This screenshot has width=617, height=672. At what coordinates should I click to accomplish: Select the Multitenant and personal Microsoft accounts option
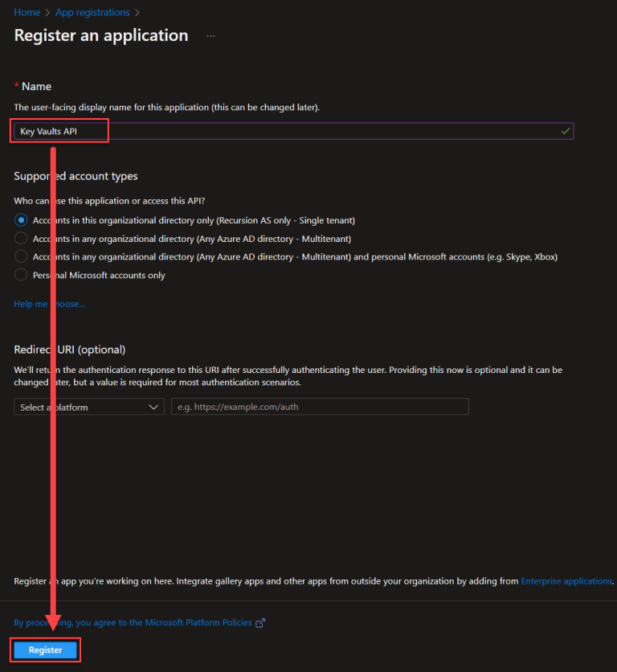(x=19, y=256)
